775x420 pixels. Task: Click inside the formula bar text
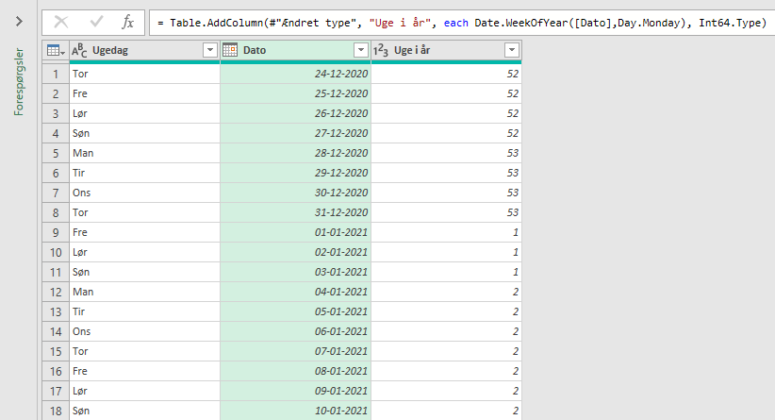[x=462, y=23]
